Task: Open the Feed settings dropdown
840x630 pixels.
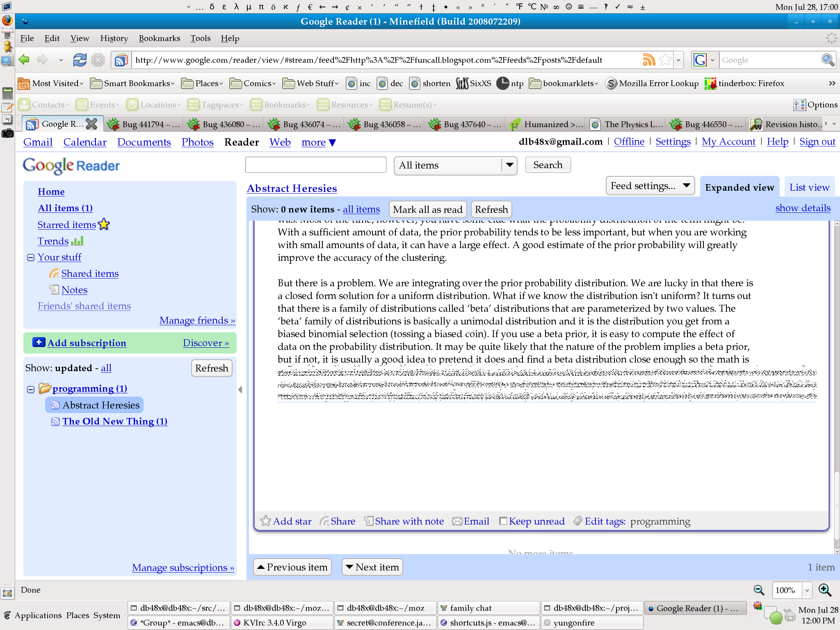Action: click(650, 186)
